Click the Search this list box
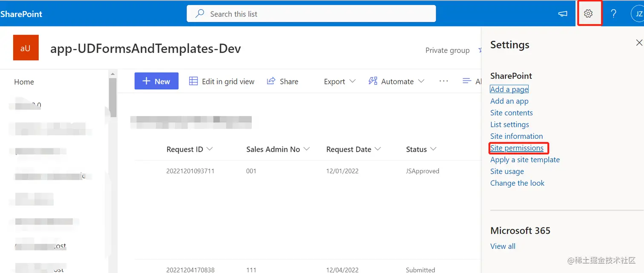 click(x=311, y=14)
